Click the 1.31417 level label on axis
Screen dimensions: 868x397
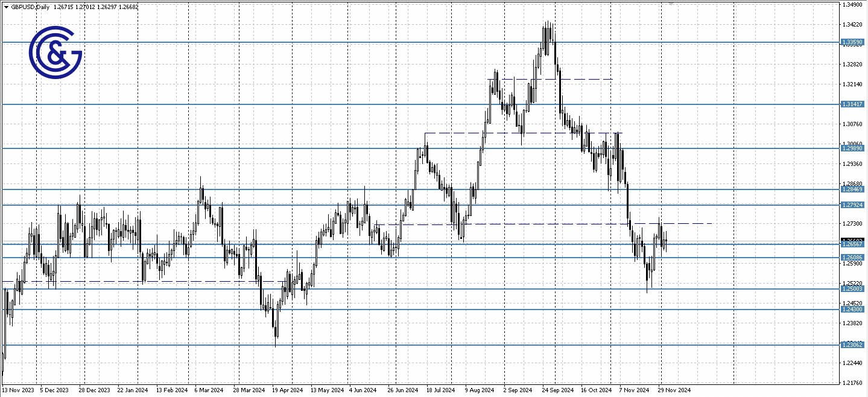[852, 104]
